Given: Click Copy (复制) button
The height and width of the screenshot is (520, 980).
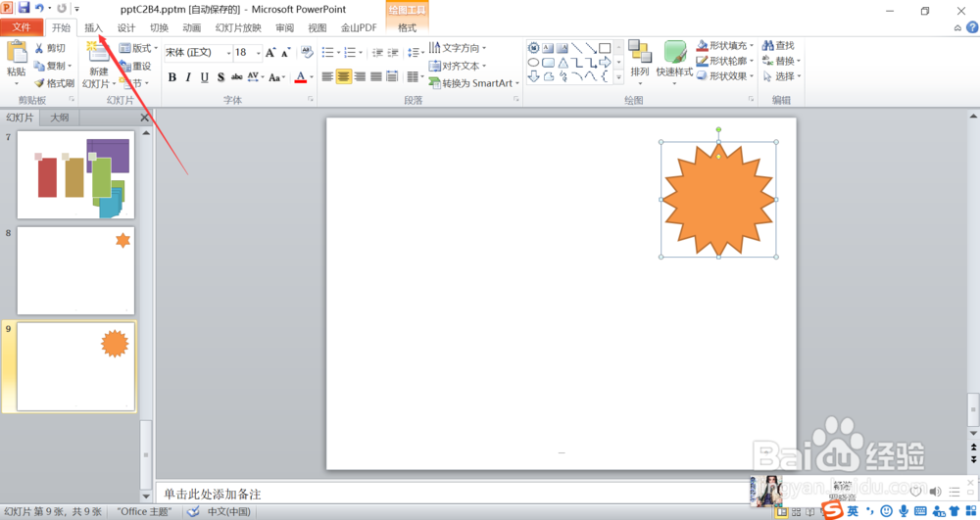Looking at the screenshot, I should point(53,66).
